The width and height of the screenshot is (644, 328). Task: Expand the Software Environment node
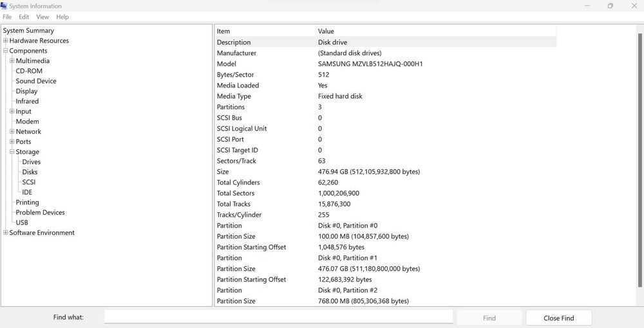pyautogui.click(x=5, y=232)
